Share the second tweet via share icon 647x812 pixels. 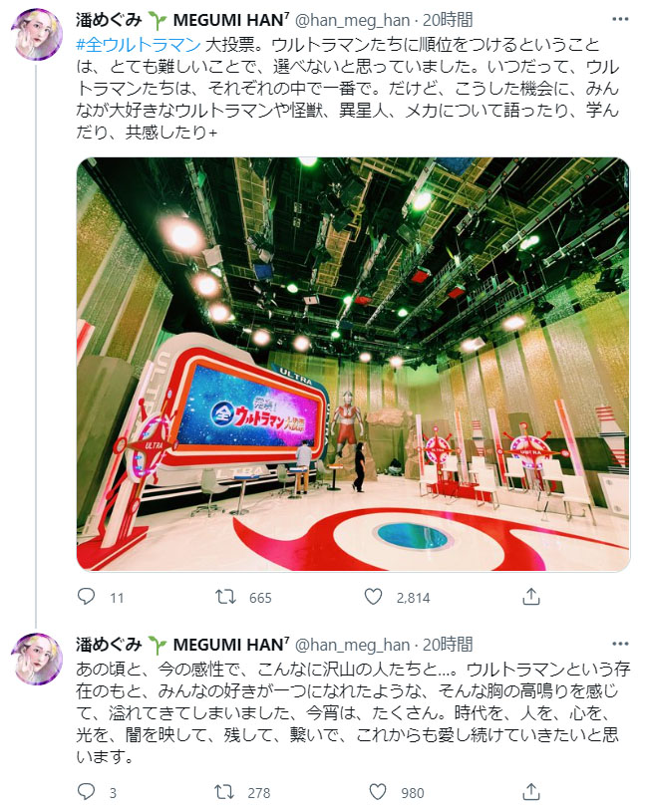(531, 792)
